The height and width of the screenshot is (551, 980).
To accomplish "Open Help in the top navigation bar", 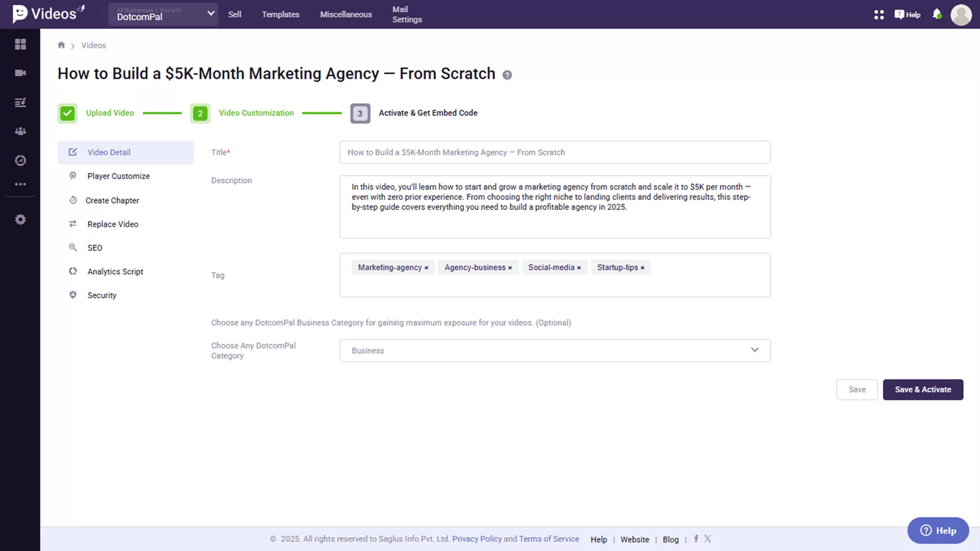I will click(x=907, y=15).
